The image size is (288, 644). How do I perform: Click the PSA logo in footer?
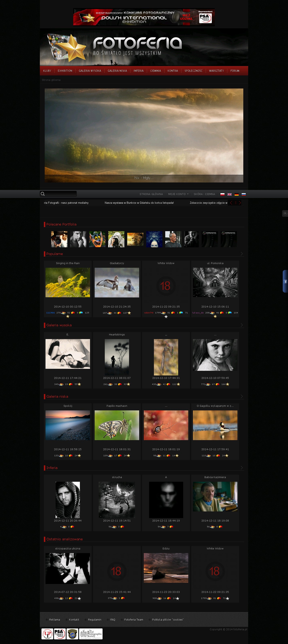(x=60, y=634)
